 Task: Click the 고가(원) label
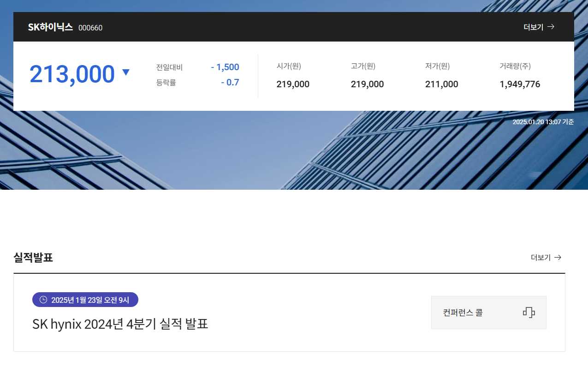pyautogui.click(x=363, y=66)
